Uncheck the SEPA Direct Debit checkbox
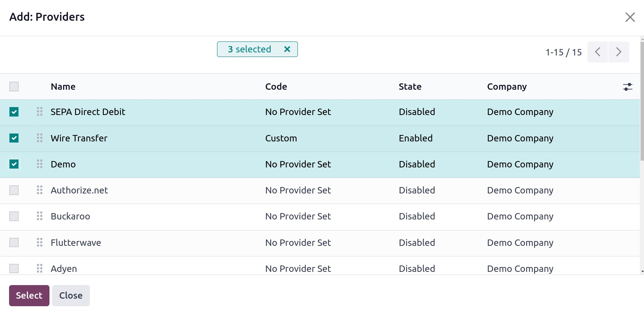This screenshot has height=316, width=644. 14,112
